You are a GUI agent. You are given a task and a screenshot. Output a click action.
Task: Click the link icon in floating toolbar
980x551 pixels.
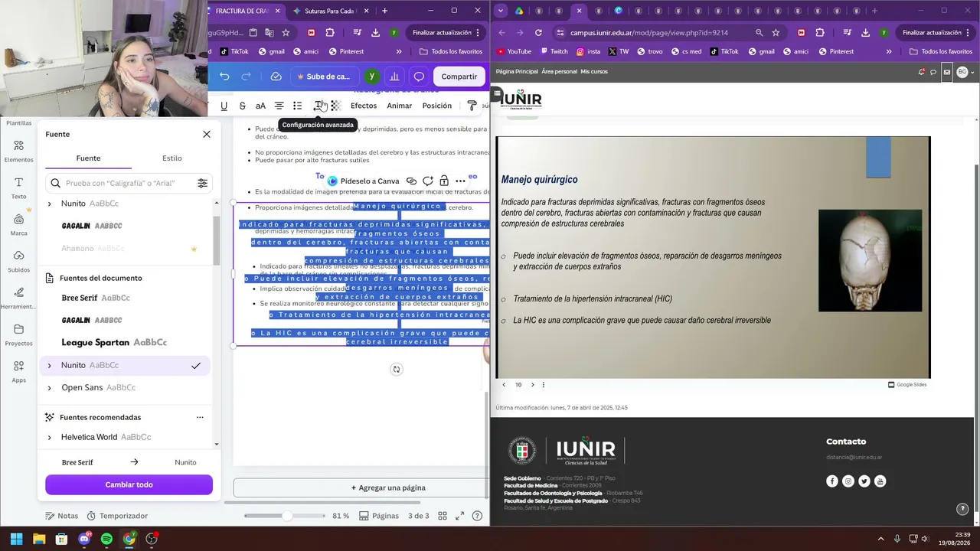(411, 181)
